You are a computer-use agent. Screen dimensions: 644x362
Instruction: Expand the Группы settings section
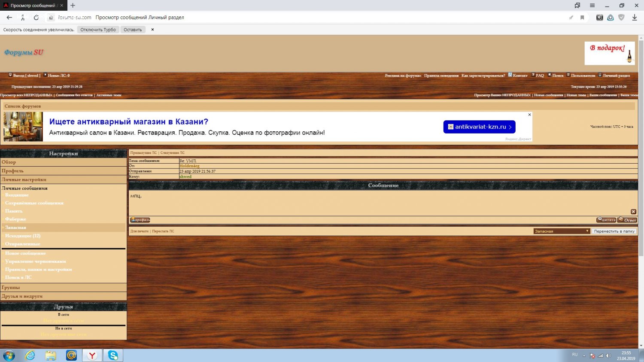click(x=11, y=287)
